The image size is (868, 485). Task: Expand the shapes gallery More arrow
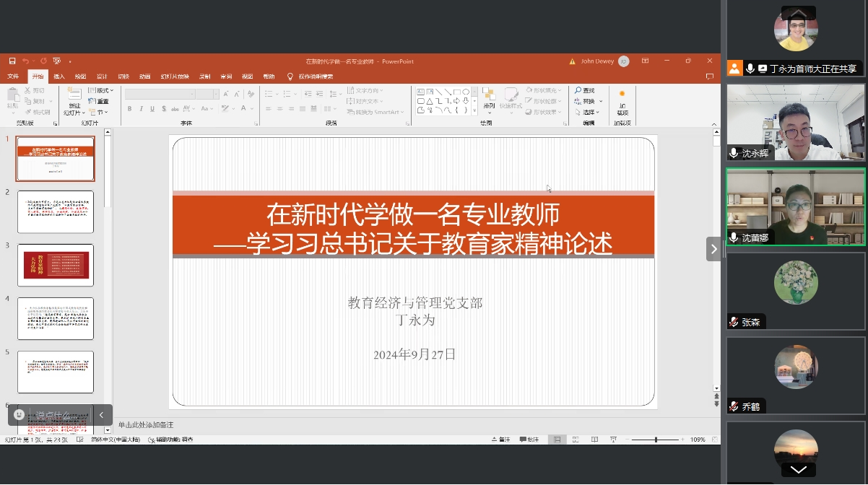474,110
